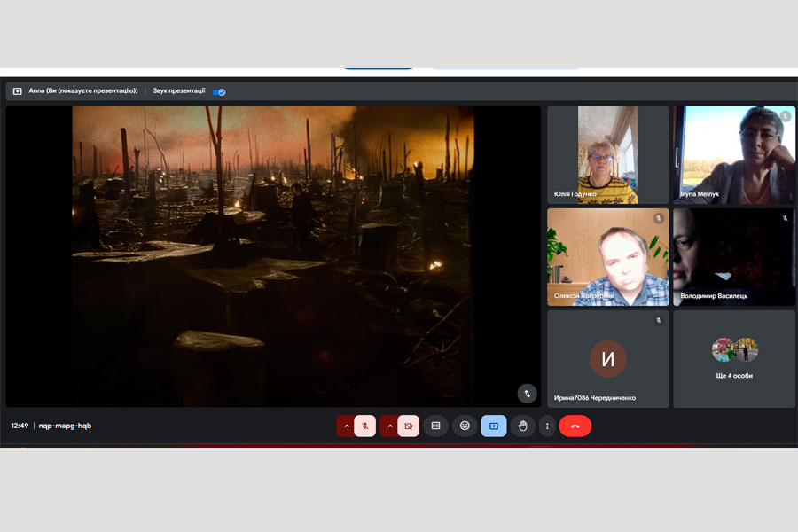
Task: Click the collapse icon on the presentation
Action: coord(528,394)
